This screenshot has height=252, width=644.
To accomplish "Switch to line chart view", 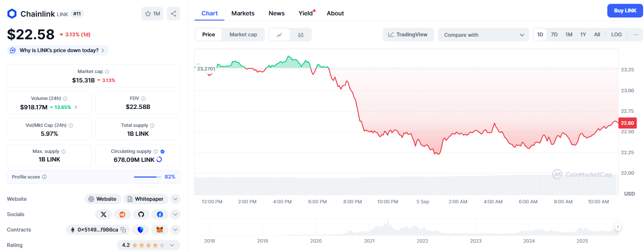I will [279, 35].
